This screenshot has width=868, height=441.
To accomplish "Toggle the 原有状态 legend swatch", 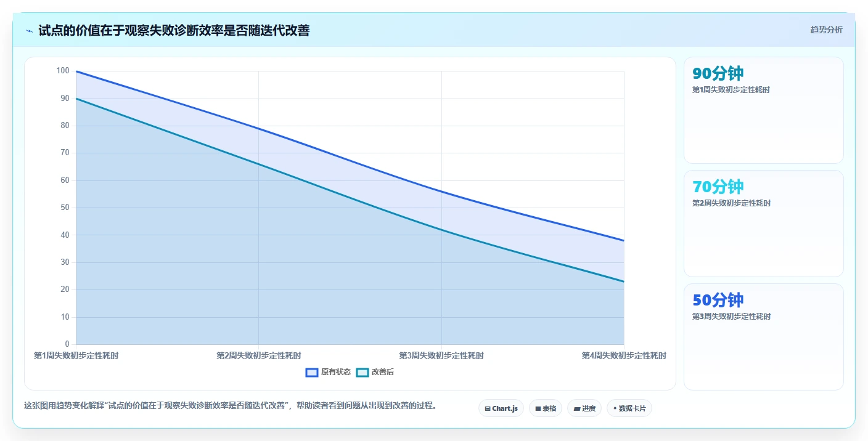I will 312,372.
